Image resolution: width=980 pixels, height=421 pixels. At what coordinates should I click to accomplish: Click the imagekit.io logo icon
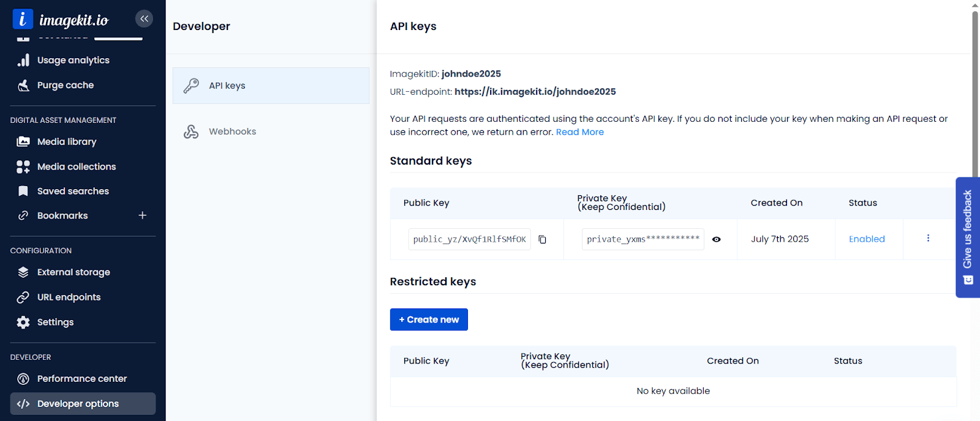coord(23,19)
